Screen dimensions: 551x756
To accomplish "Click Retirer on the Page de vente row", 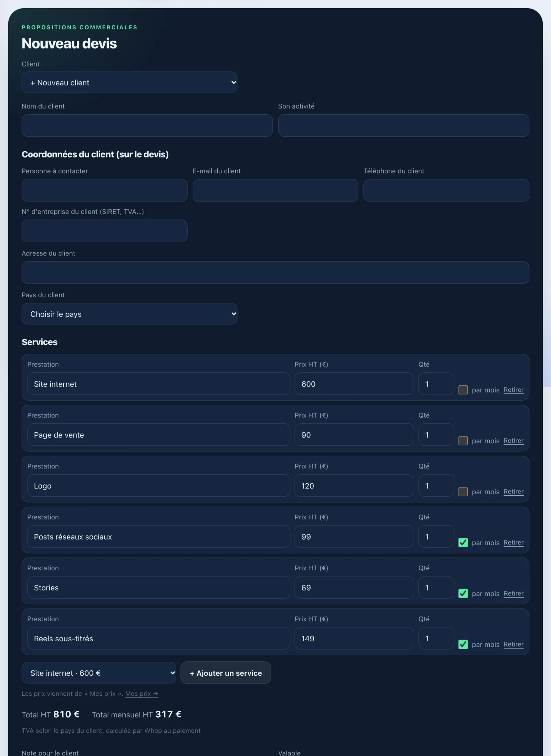I will click(x=513, y=441).
